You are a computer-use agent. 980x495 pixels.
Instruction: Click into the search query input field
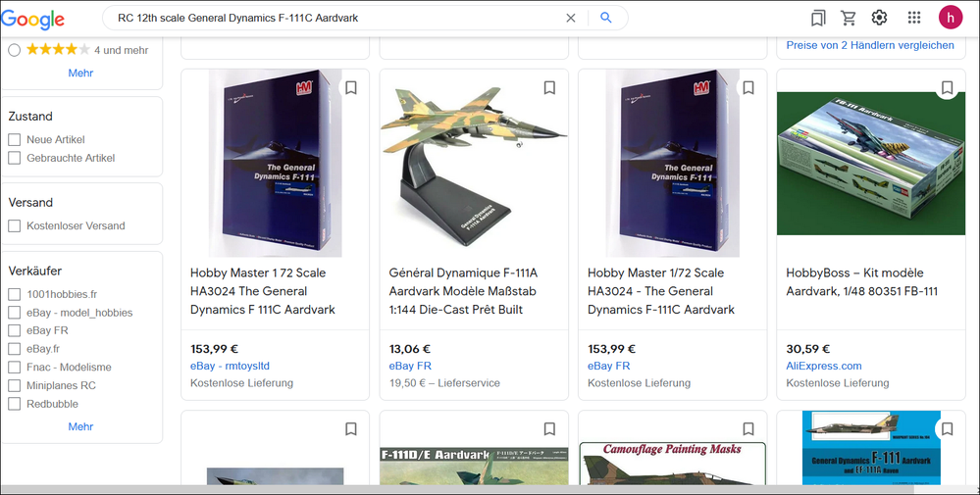[337, 18]
